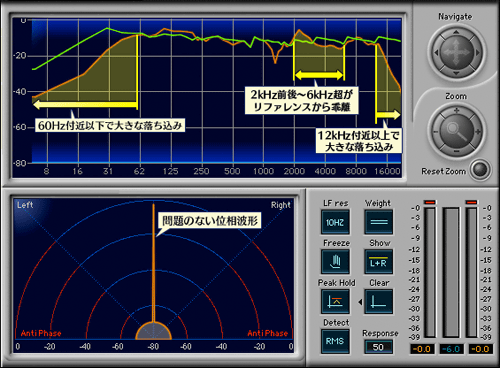Reset the right red clip indicator
This screenshot has width=500, height=368.
point(472,202)
